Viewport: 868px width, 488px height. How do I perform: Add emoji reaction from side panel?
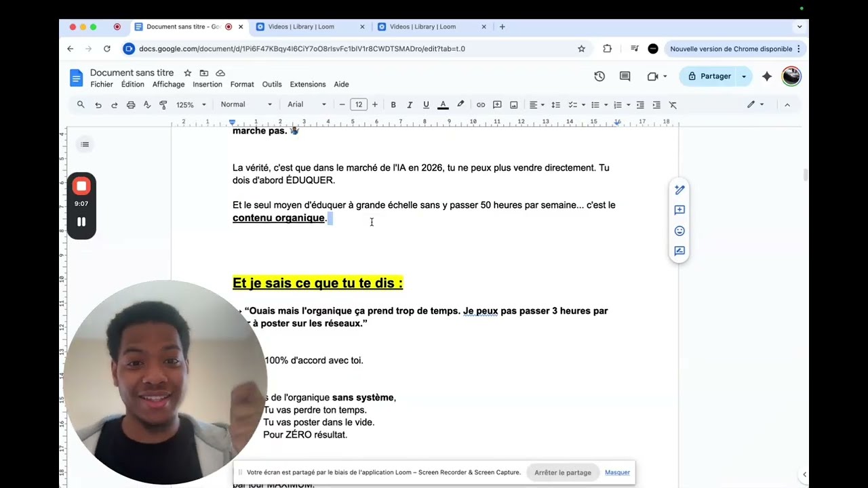click(x=679, y=230)
